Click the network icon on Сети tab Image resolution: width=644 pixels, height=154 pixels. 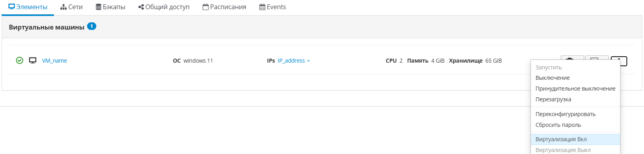[64, 7]
